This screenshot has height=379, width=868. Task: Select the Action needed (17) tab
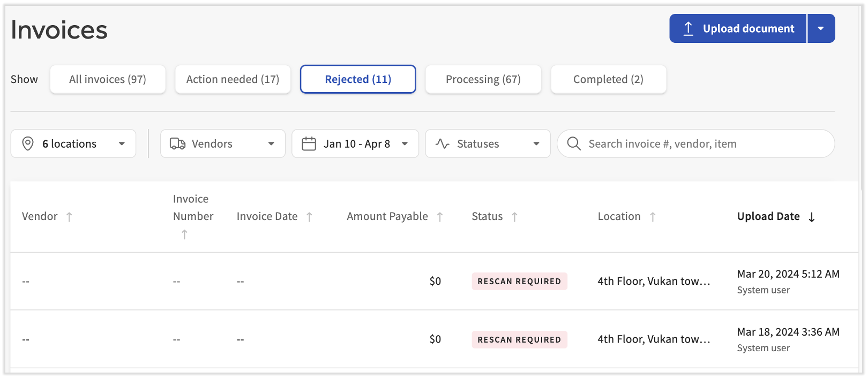(233, 79)
